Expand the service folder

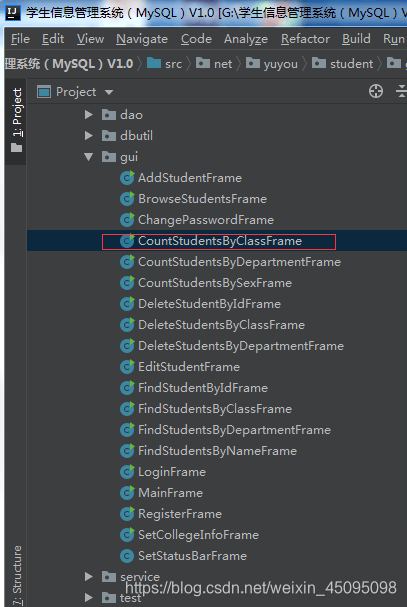click(x=89, y=577)
